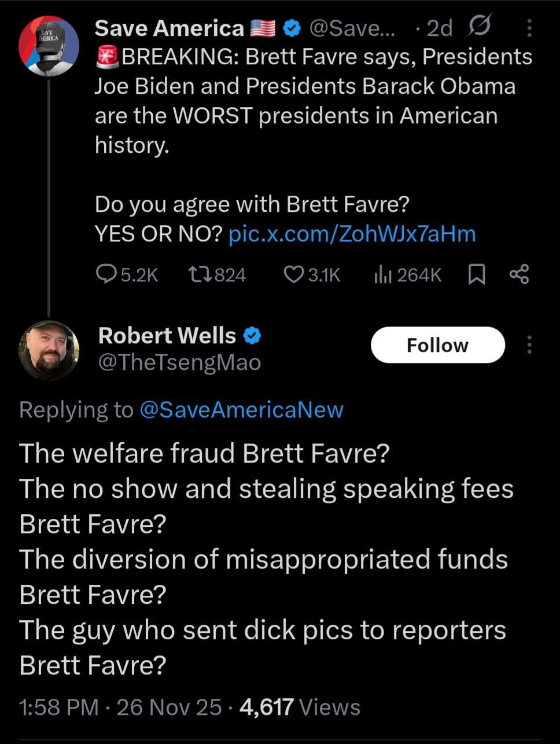The width and height of the screenshot is (560, 744).
Task: Open the @TheTsengMao handle
Action: pyautogui.click(x=179, y=363)
